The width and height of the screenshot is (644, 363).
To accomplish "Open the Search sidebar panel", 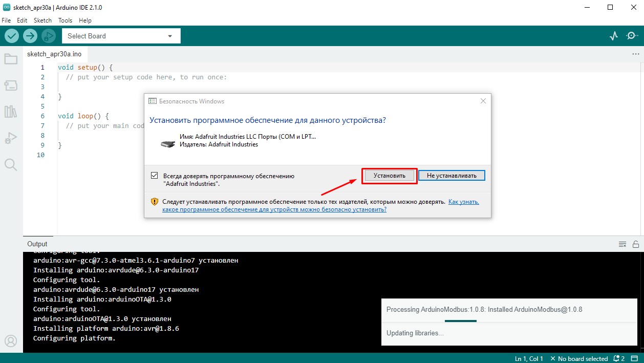I will click(11, 164).
